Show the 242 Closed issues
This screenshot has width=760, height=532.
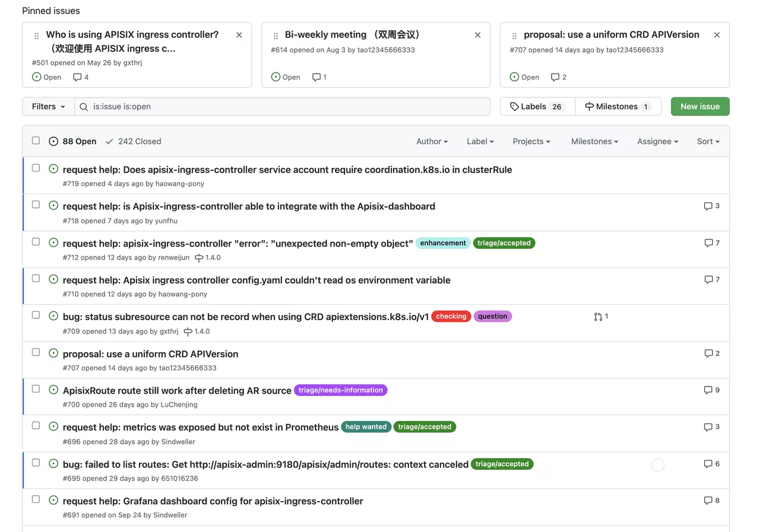(x=133, y=141)
